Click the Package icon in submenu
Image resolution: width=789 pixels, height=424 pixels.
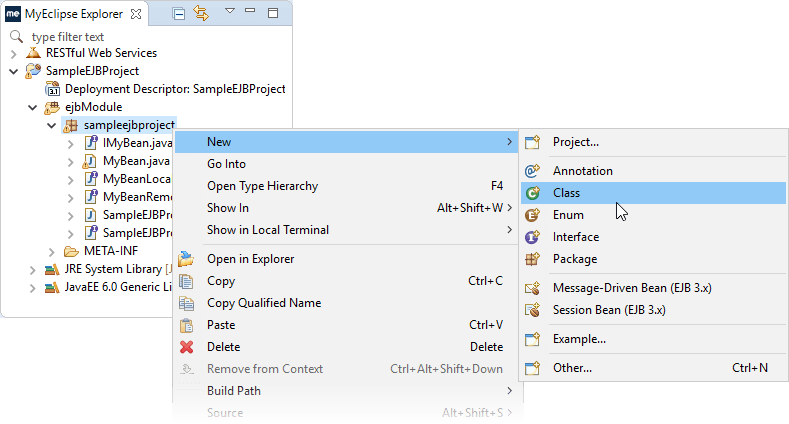pyautogui.click(x=533, y=259)
